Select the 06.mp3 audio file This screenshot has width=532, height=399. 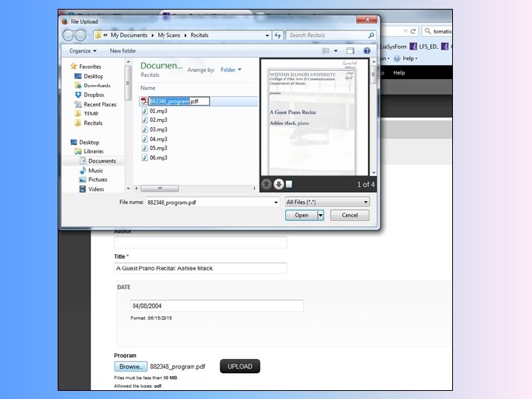(154, 158)
